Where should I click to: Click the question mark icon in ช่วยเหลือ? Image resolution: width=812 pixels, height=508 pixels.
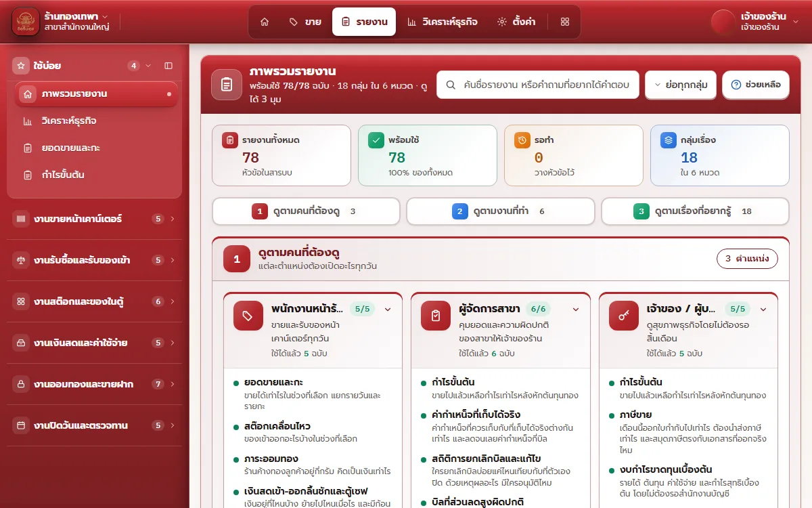coord(736,85)
